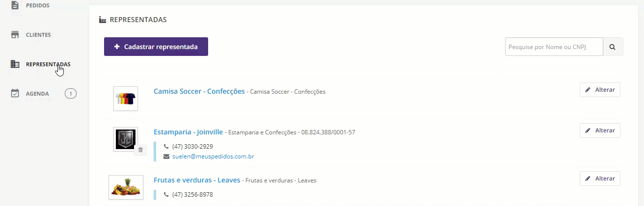Screen dimensions: 644x206
Task: Open suelen@meuspedidos.com.br email link
Action: pyautogui.click(x=213, y=156)
